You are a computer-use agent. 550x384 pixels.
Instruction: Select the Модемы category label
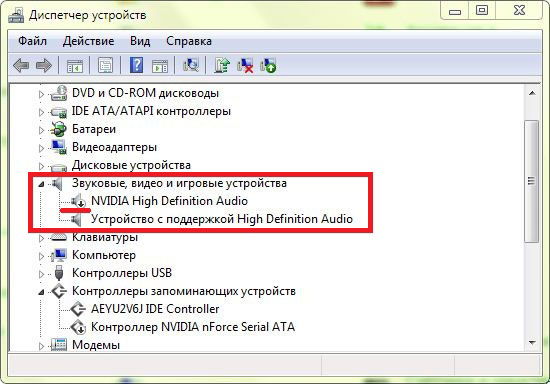click(x=96, y=345)
